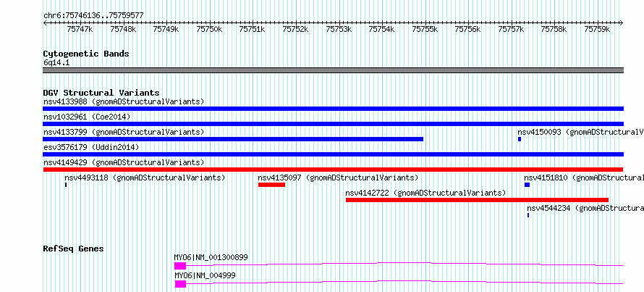Open the nsv4142722 variant label
The width and height of the screenshot is (644, 292).
(x=426, y=193)
